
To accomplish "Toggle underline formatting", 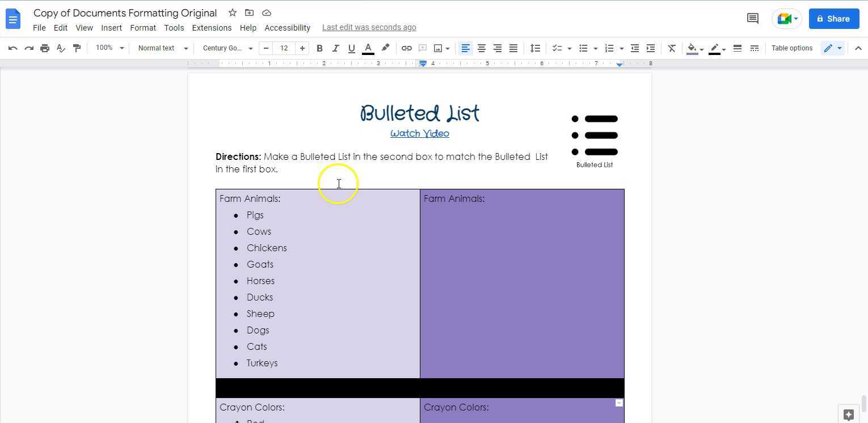I will coord(351,48).
